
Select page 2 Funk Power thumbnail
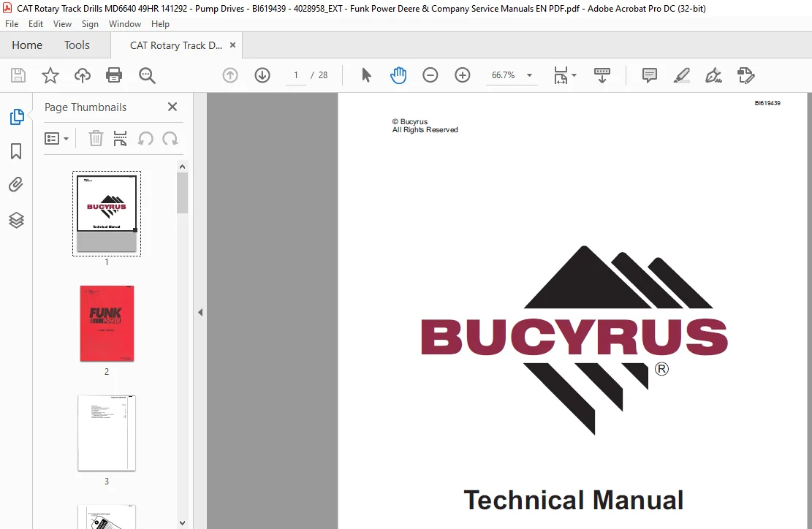(107, 323)
